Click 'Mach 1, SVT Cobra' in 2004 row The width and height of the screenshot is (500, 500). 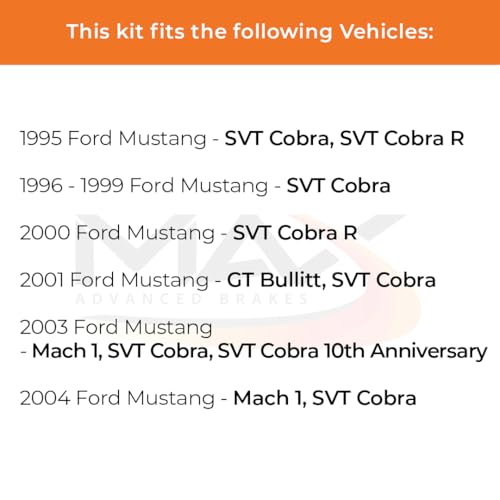click(325, 398)
